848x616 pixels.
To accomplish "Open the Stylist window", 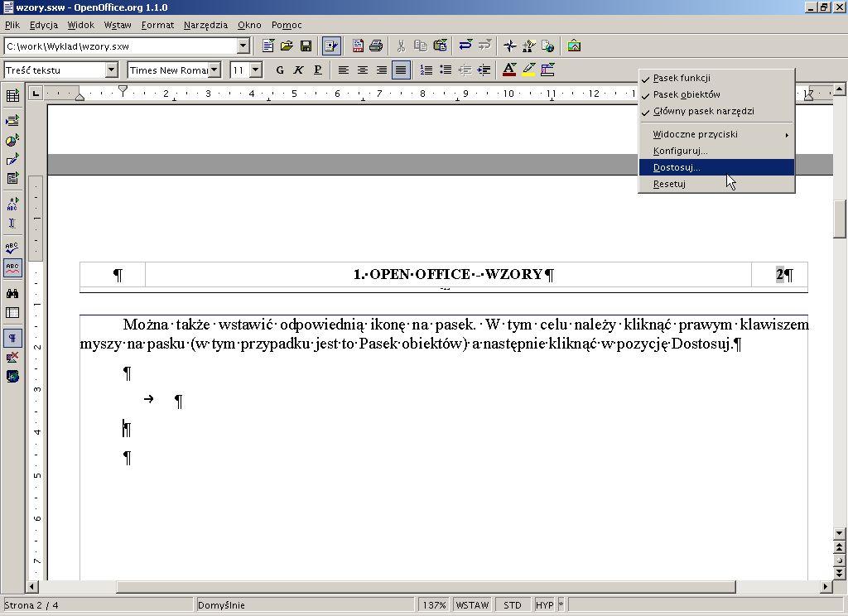I will (x=529, y=46).
